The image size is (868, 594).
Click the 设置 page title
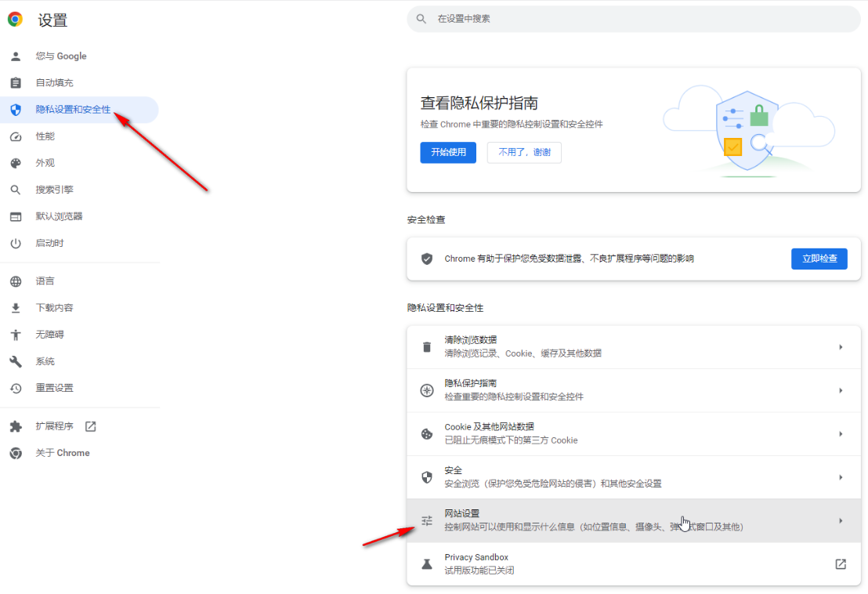point(52,20)
